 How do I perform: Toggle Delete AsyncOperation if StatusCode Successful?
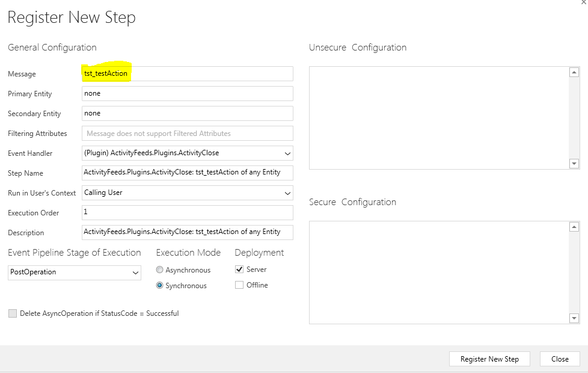pyautogui.click(x=13, y=313)
